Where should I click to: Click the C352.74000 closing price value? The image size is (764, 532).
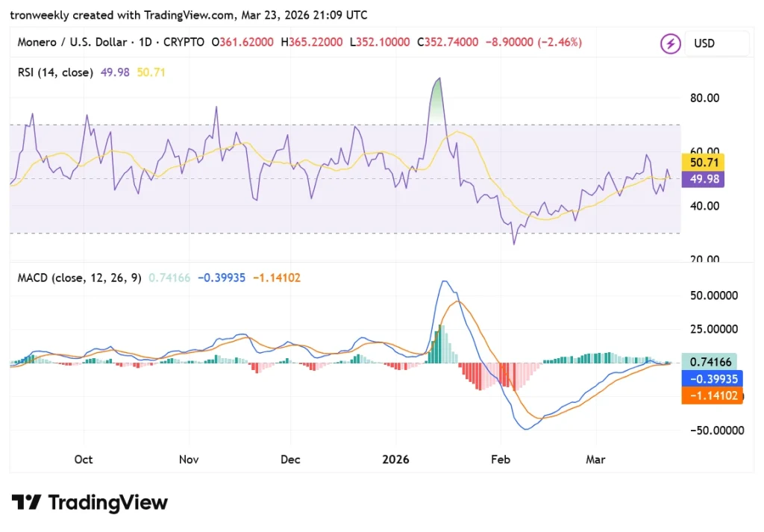[447, 43]
